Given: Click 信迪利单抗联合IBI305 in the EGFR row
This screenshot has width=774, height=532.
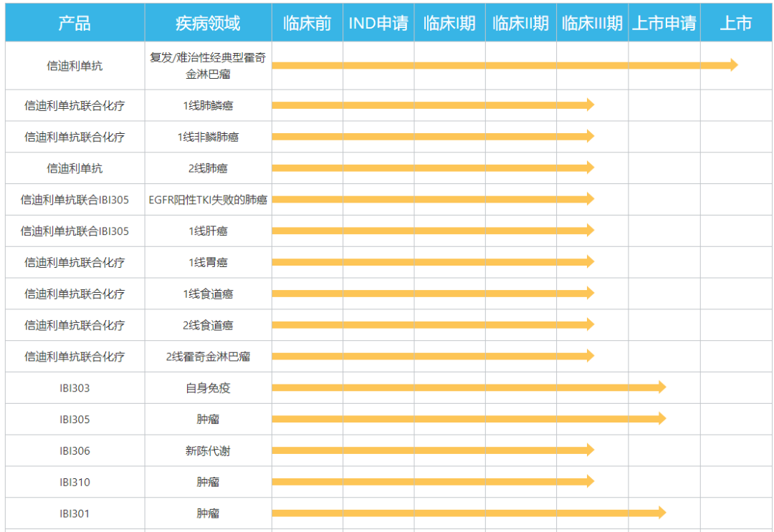Looking at the screenshot, I should pos(75,200).
